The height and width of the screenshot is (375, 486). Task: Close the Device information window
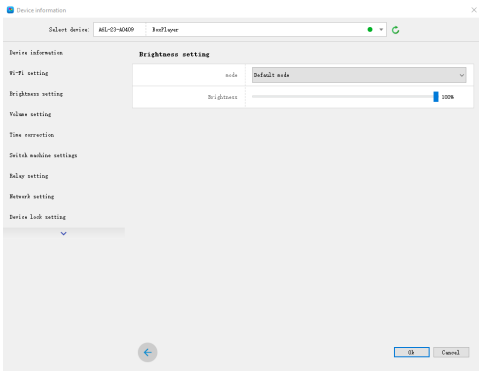474,10
